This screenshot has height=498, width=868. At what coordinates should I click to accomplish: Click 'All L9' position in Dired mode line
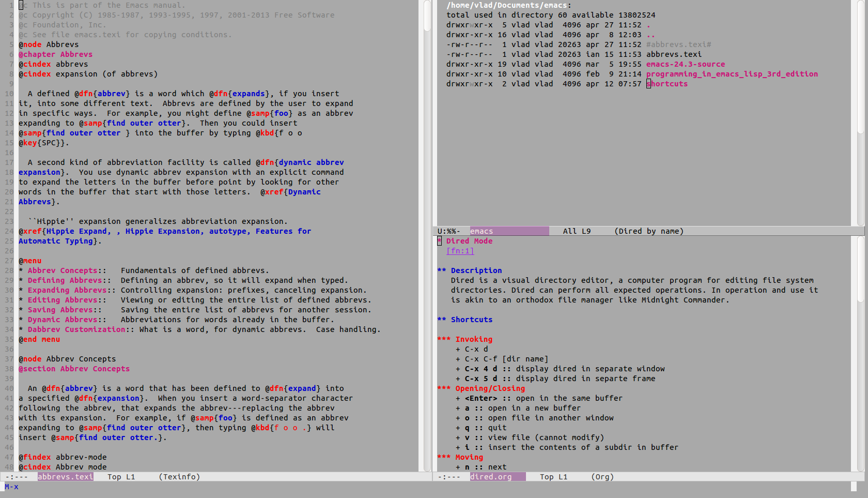pyautogui.click(x=577, y=231)
